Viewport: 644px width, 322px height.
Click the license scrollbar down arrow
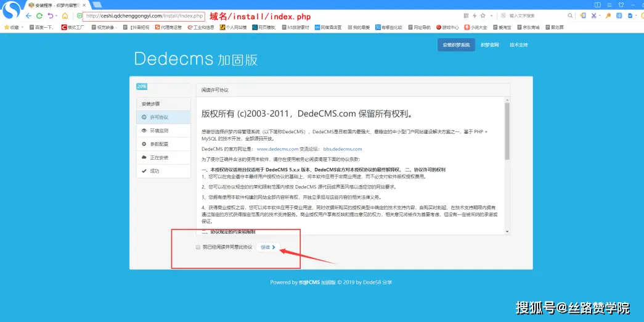pyautogui.click(x=507, y=231)
